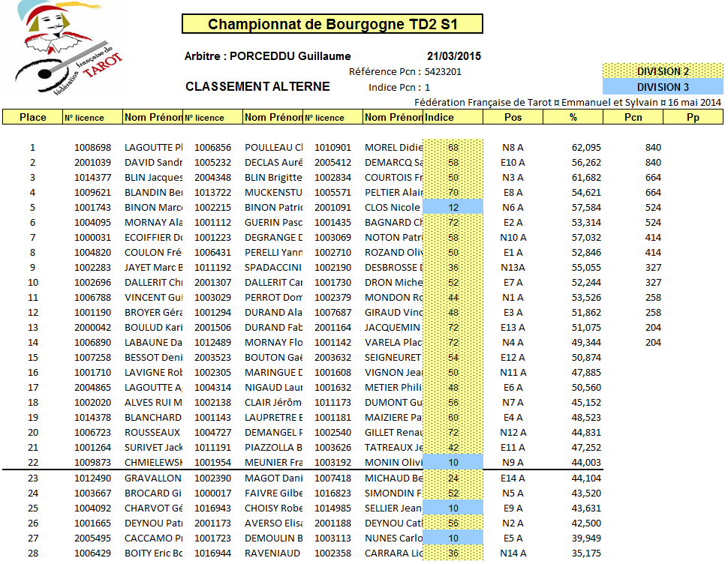Click the name "MOREL Didie"
Screen dimensions: 728x564
coord(394,148)
